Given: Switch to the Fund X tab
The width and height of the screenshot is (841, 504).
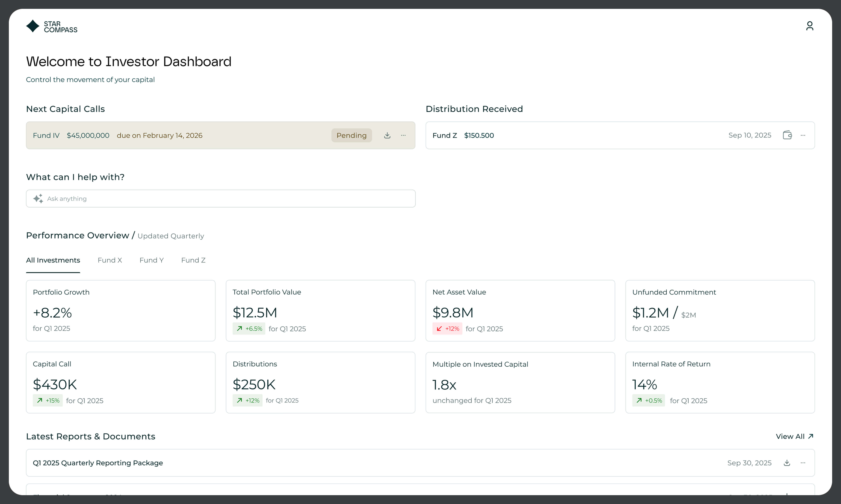Looking at the screenshot, I should (x=110, y=260).
